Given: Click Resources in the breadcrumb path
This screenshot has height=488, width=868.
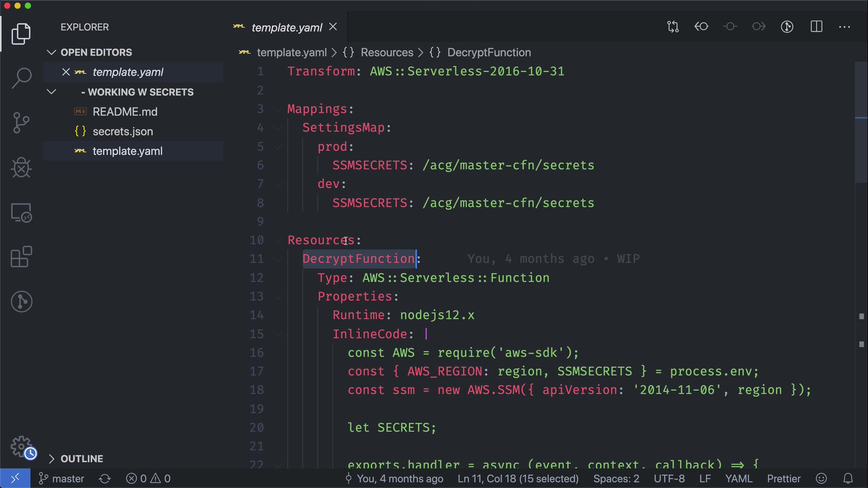Looking at the screenshot, I should 387,52.
